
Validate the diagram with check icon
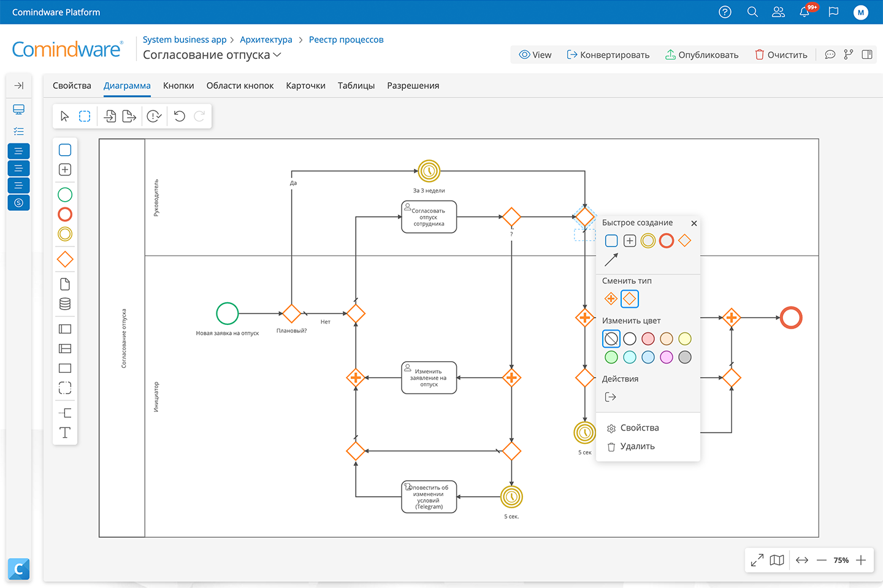(x=155, y=116)
